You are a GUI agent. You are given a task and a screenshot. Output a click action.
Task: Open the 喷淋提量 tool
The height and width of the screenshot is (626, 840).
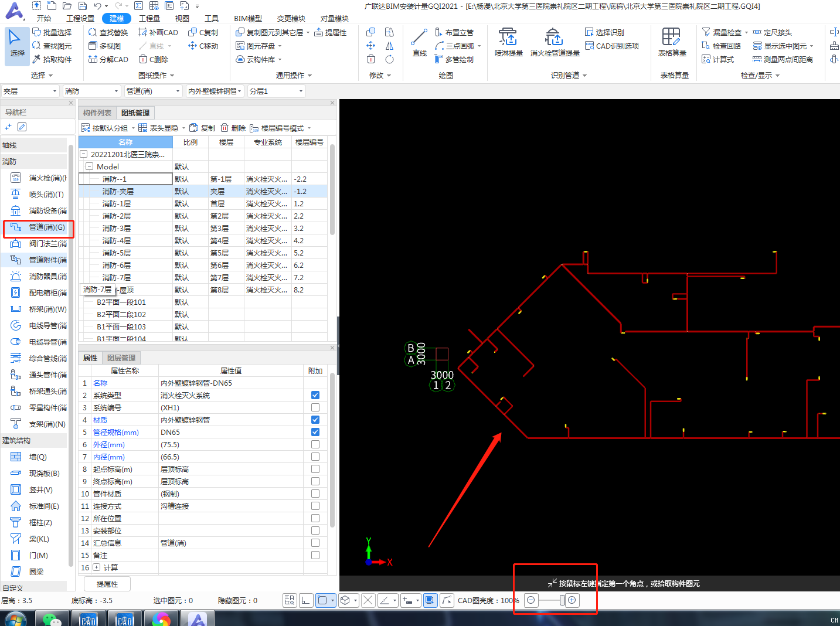click(508, 42)
